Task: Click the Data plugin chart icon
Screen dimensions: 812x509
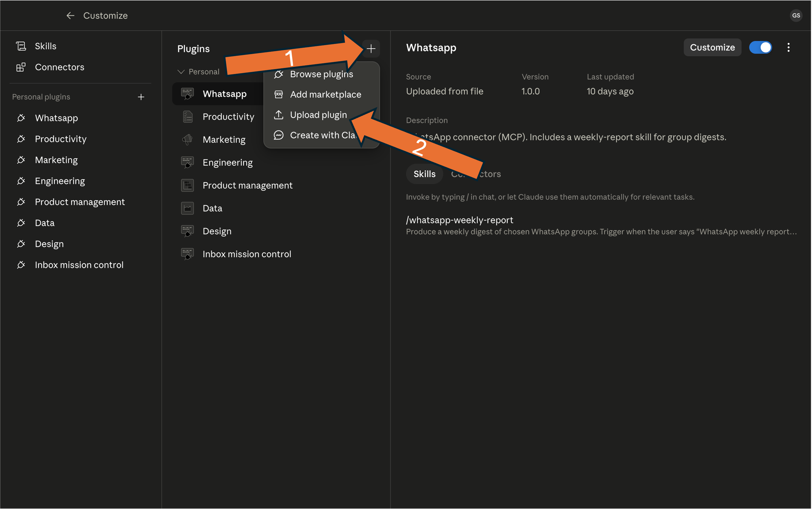Action: [187, 208]
